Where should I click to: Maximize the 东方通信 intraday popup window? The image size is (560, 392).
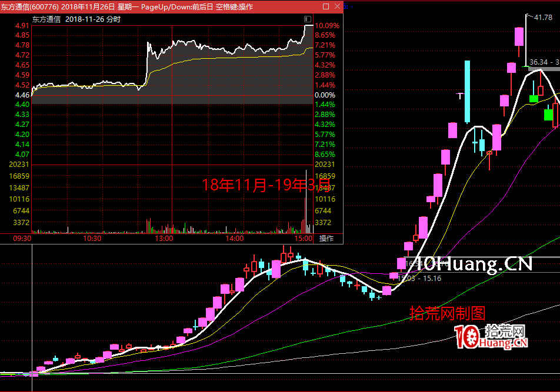[x=326, y=6]
